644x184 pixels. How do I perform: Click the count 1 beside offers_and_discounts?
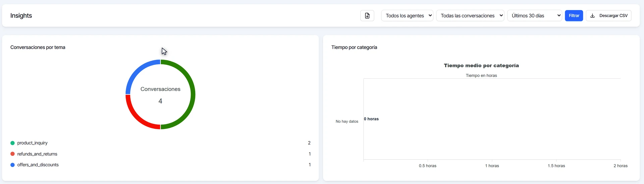coord(310,165)
